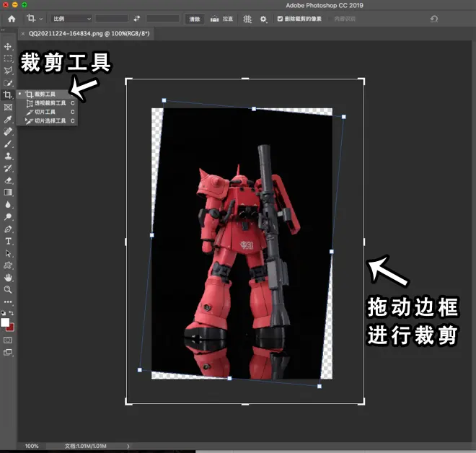Click the bottom-left crop corner handle

[128, 403]
